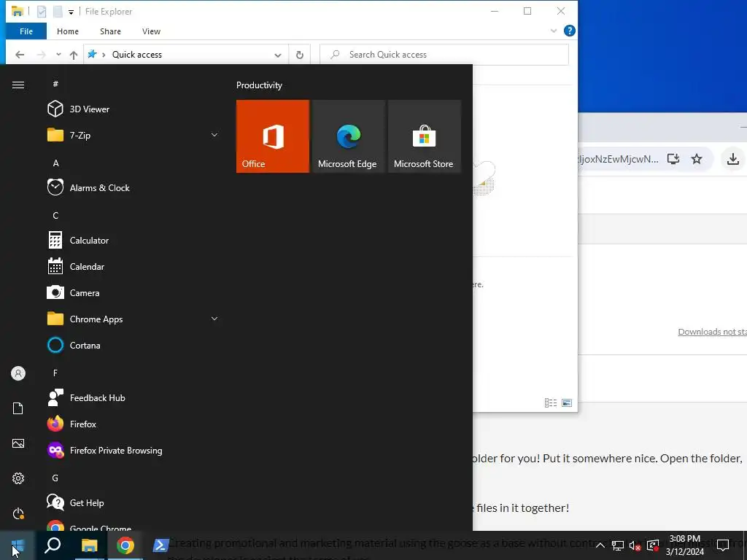Image resolution: width=747 pixels, height=560 pixels.
Task: Open the Power options in Start
Action: tap(18, 514)
